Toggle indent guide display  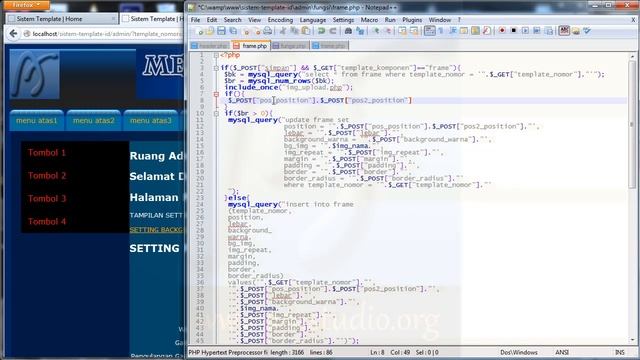(x=453, y=31)
